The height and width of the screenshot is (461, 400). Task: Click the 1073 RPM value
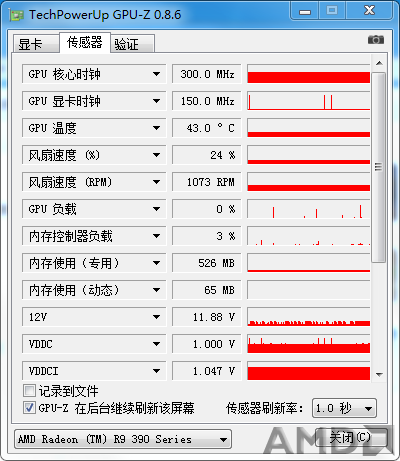207,182
